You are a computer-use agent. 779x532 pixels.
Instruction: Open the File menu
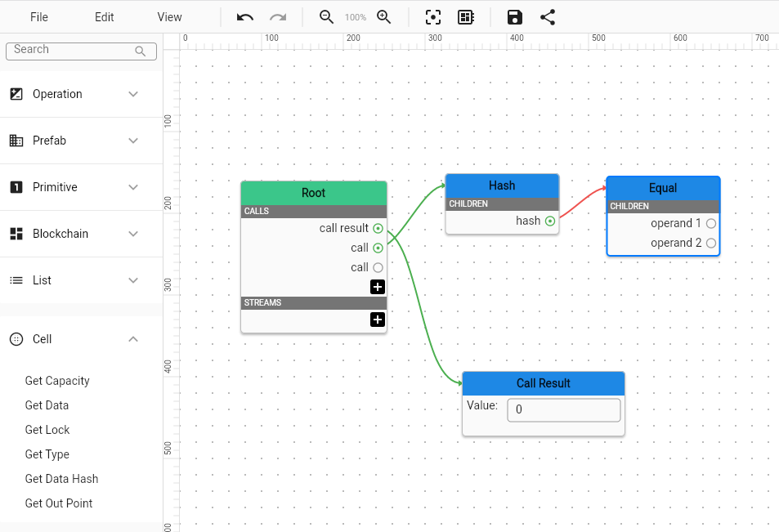(x=39, y=17)
